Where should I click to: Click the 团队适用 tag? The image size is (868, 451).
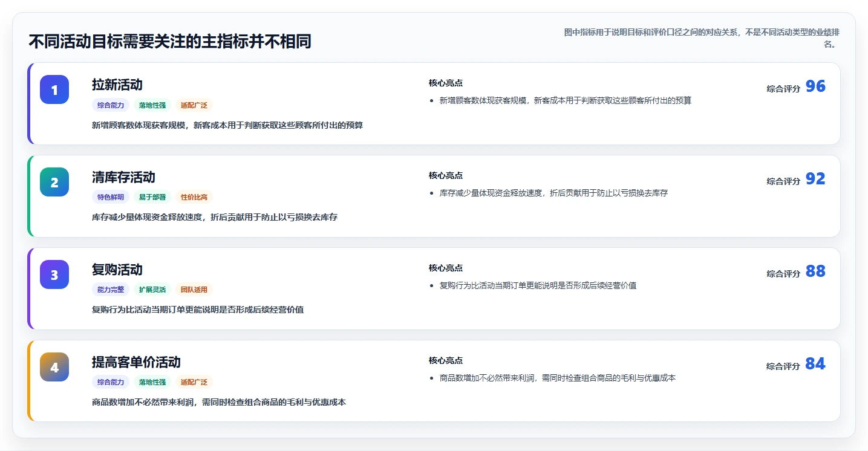tap(194, 290)
